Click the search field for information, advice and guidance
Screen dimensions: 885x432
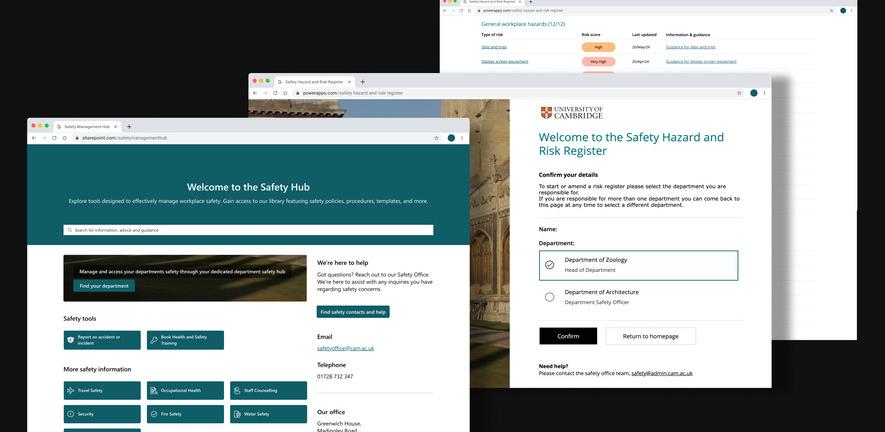tap(248, 230)
